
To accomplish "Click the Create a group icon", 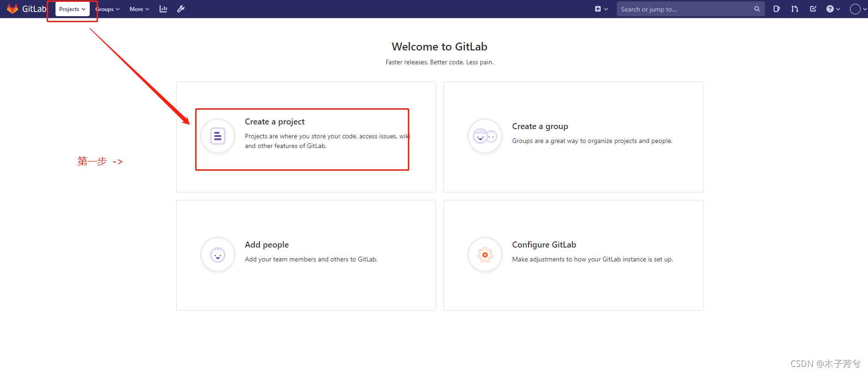I will pyautogui.click(x=485, y=136).
